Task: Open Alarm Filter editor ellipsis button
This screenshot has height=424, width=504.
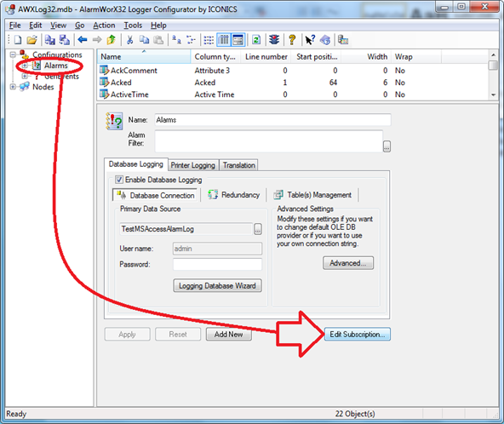Action: click(387, 146)
